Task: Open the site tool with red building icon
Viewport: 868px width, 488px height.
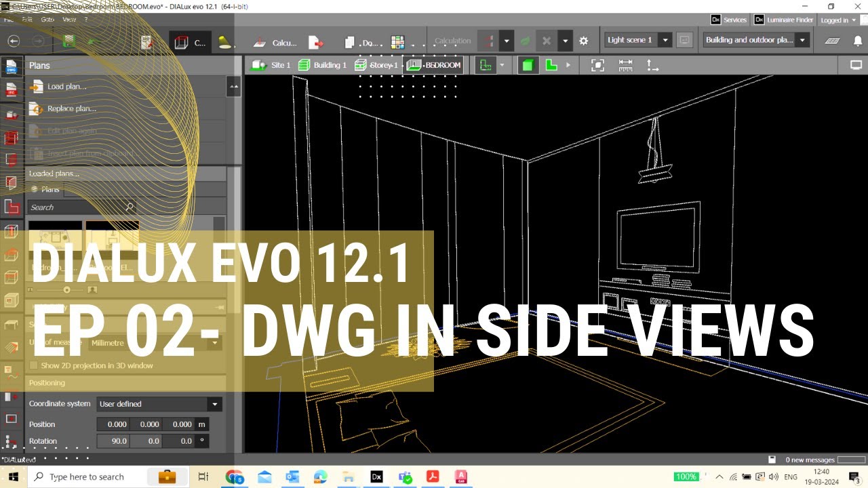Action: (11, 115)
